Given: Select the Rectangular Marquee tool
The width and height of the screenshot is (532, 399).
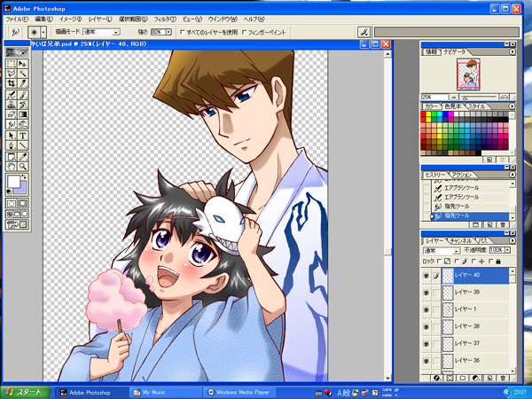Looking at the screenshot, I should pos(12,64).
